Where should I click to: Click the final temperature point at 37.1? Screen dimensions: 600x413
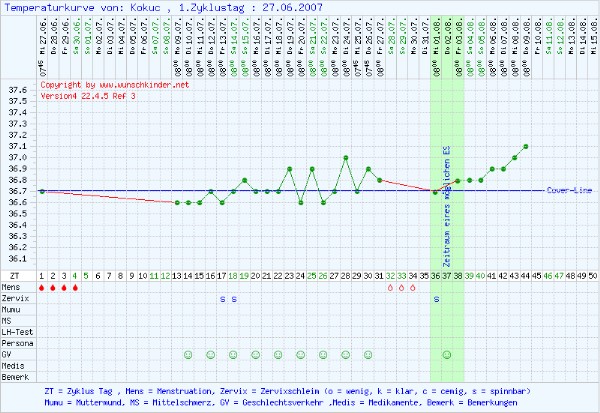[526, 146]
